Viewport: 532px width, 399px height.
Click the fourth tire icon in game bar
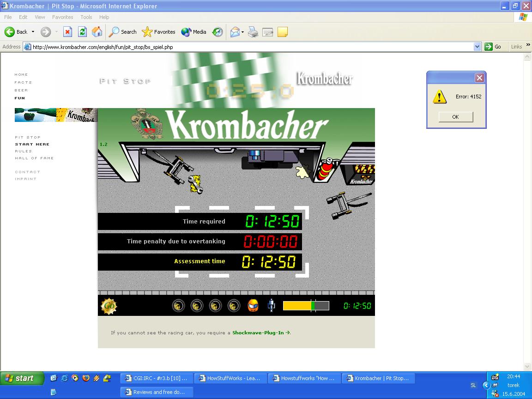[x=234, y=306]
